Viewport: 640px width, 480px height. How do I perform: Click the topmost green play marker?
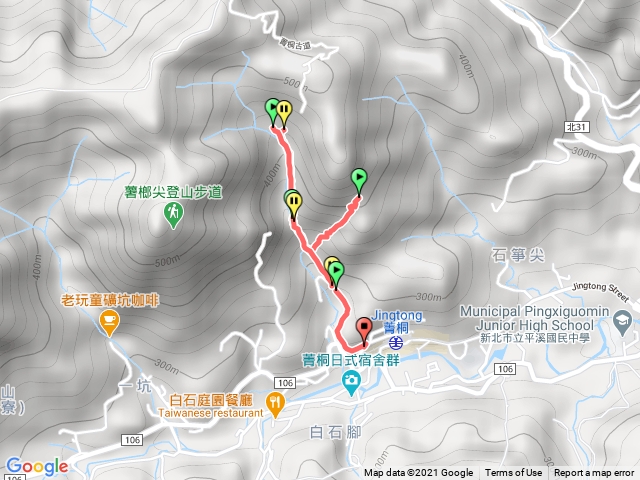click(271, 111)
